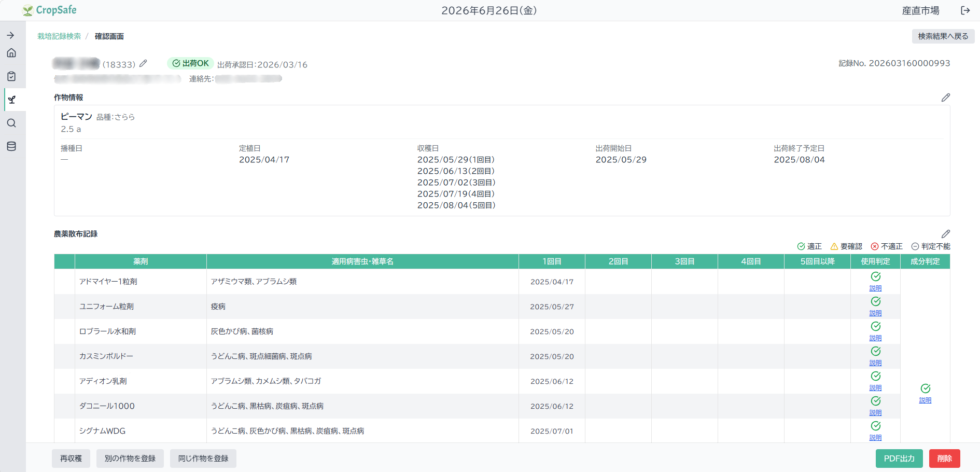Viewport: 980px width, 472px height.
Task: Open the clipboard check icon in sidebar
Action: click(x=11, y=76)
